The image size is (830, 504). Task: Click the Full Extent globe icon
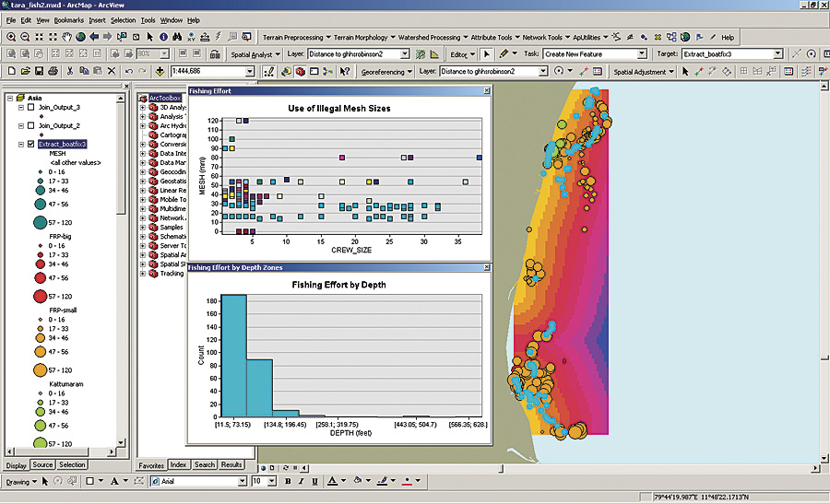81,37
